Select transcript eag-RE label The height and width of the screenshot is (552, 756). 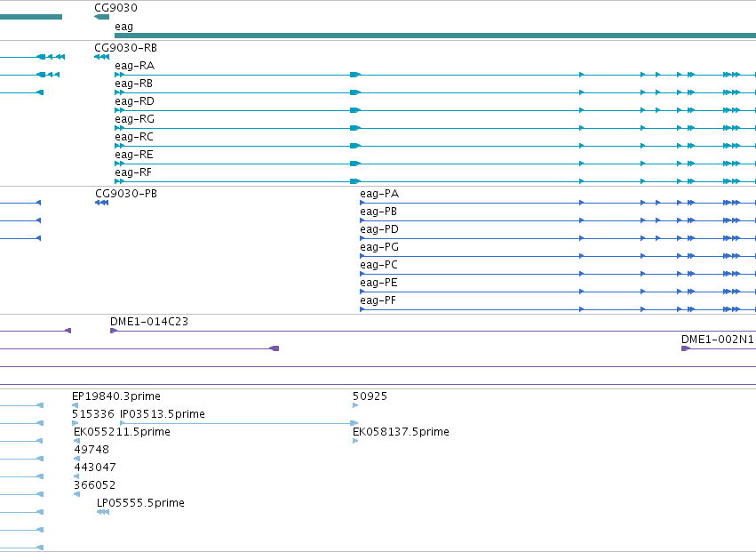pyautogui.click(x=134, y=155)
